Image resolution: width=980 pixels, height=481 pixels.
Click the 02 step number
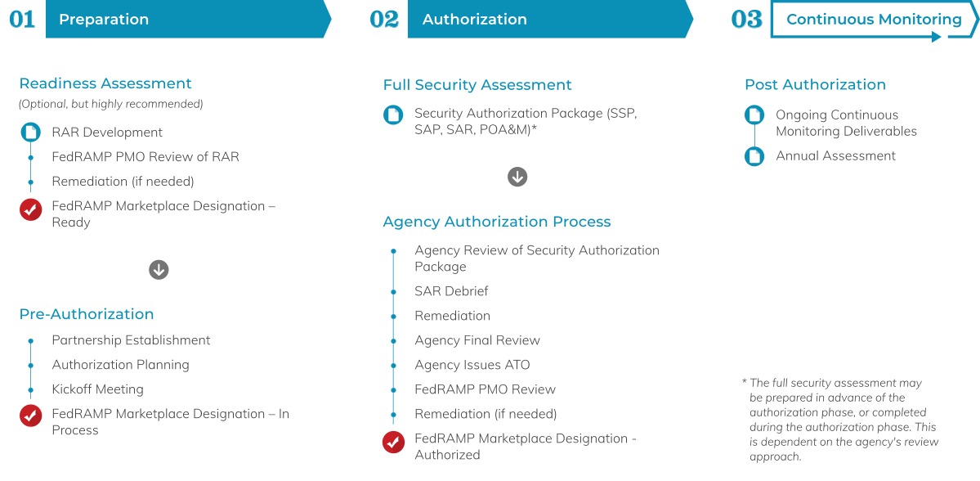384,20
